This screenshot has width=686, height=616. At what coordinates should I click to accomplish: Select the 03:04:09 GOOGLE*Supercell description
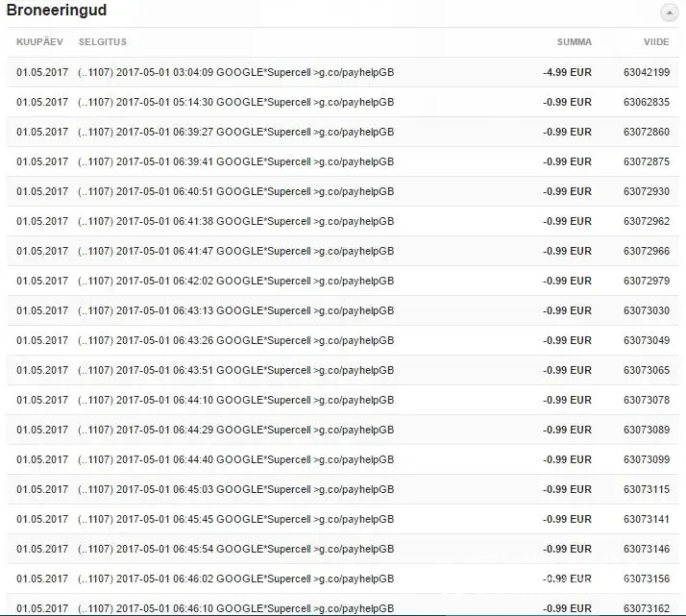click(x=235, y=72)
